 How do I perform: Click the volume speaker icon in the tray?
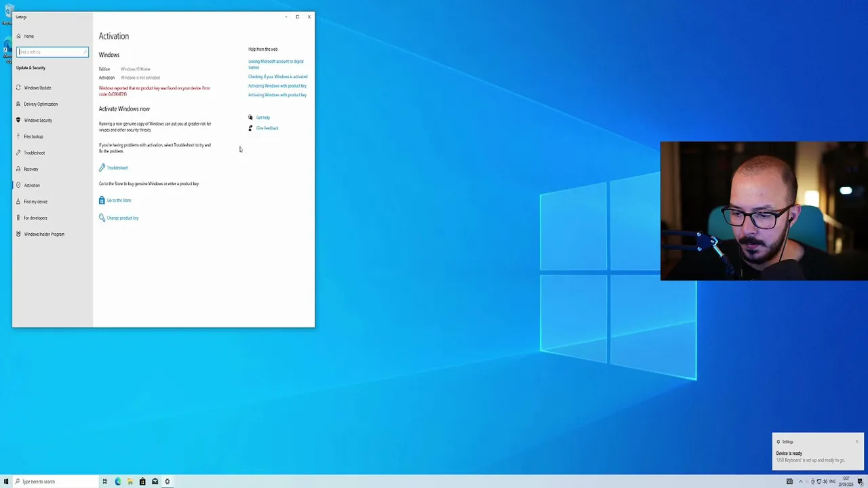coord(825,482)
